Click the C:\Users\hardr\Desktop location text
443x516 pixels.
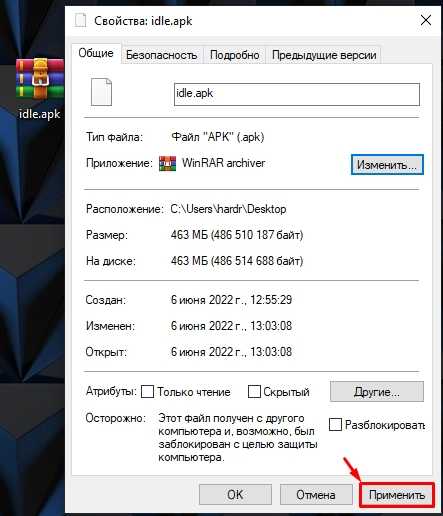(228, 209)
